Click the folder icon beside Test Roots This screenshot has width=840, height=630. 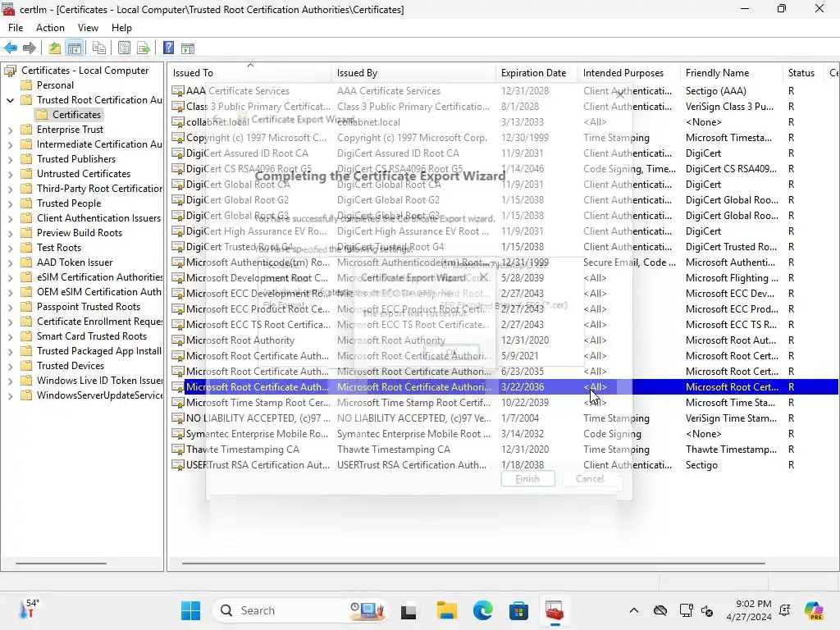click(x=26, y=248)
